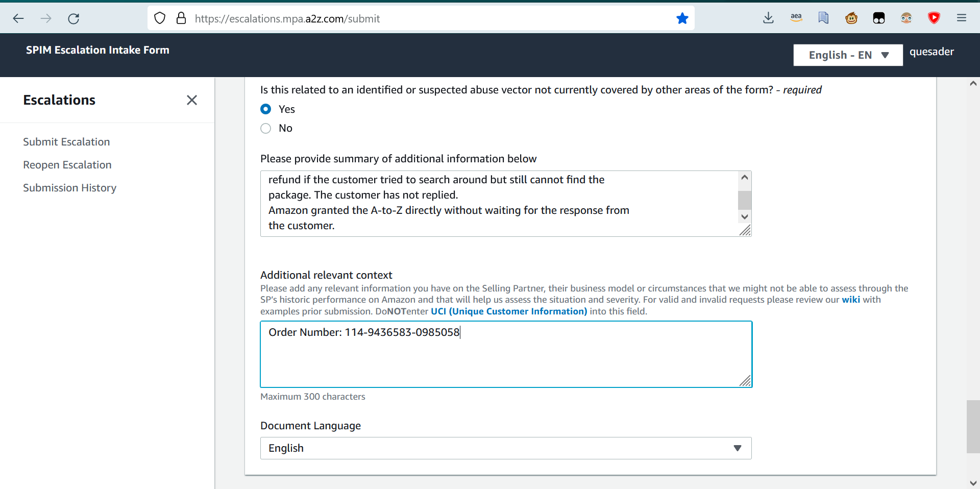Screen dimensions: 980x489
Task: Close the Escalations side panel
Action: 192,100
